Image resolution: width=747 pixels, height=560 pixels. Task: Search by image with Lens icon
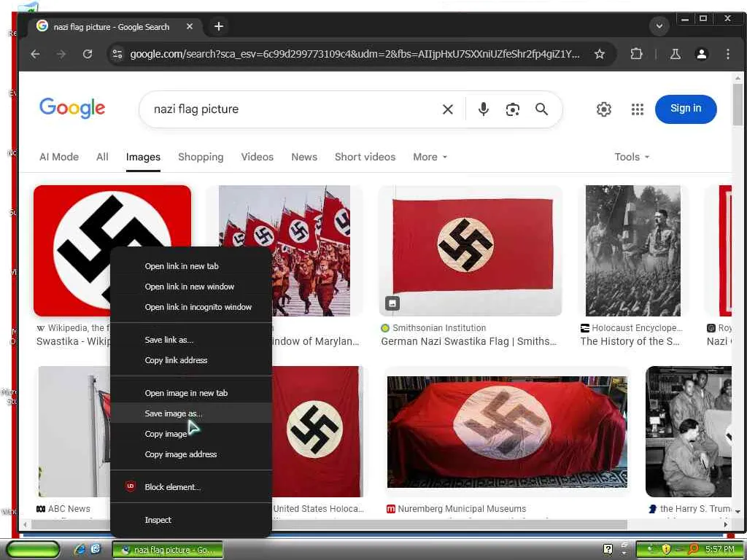pos(512,109)
